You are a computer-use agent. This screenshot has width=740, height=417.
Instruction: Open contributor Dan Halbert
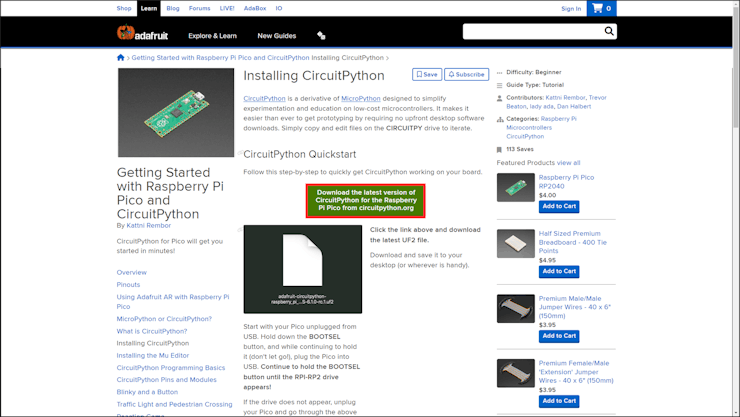pos(574,107)
